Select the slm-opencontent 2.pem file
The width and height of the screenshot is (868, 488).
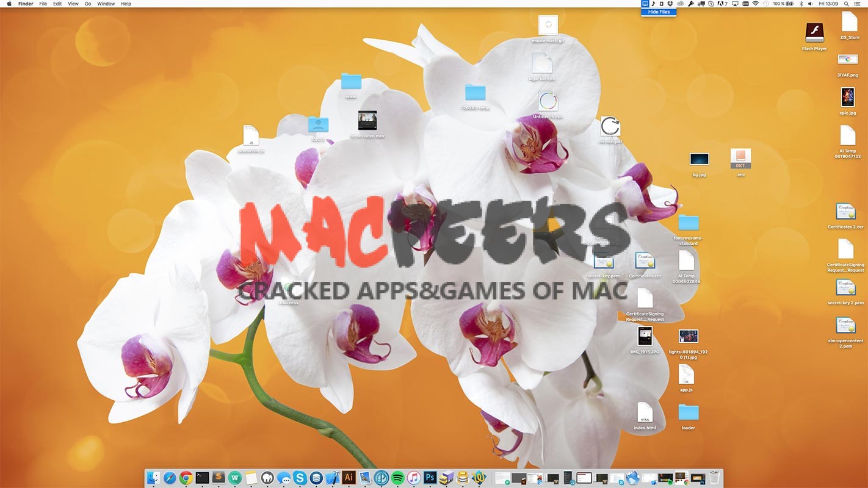pyautogui.click(x=845, y=326)
